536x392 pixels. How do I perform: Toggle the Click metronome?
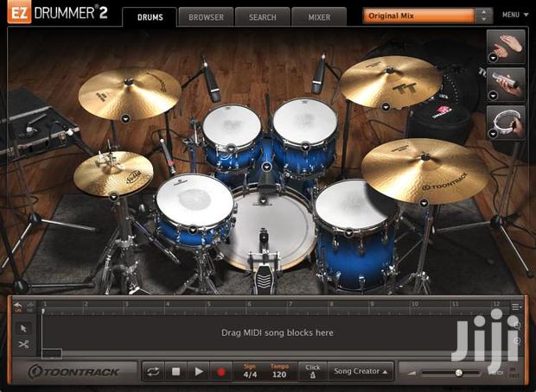pos(313,371)
